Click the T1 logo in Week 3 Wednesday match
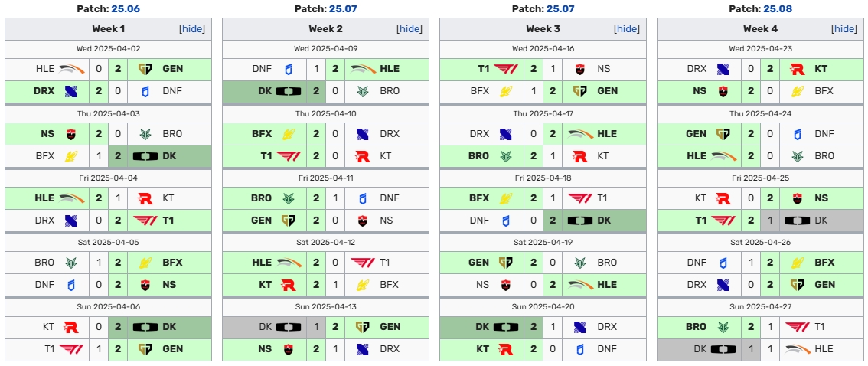Image resolution: width=868 pixels, height=366 pixels. tap(506, 69)
